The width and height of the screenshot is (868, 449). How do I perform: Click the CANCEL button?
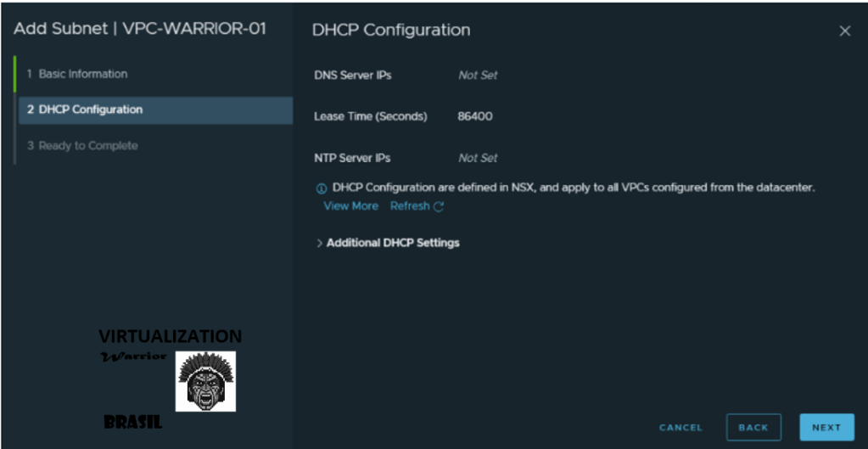680,428
